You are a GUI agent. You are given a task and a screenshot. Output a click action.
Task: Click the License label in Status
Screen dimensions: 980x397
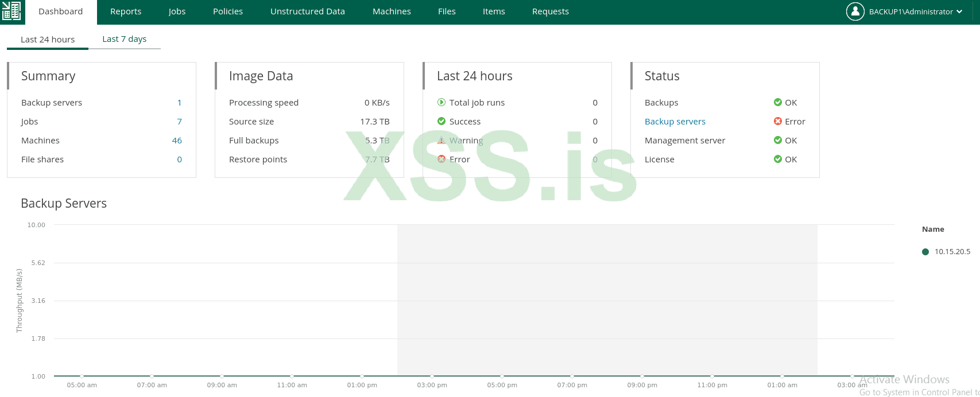pyautogui.click(x=660, y=159)
